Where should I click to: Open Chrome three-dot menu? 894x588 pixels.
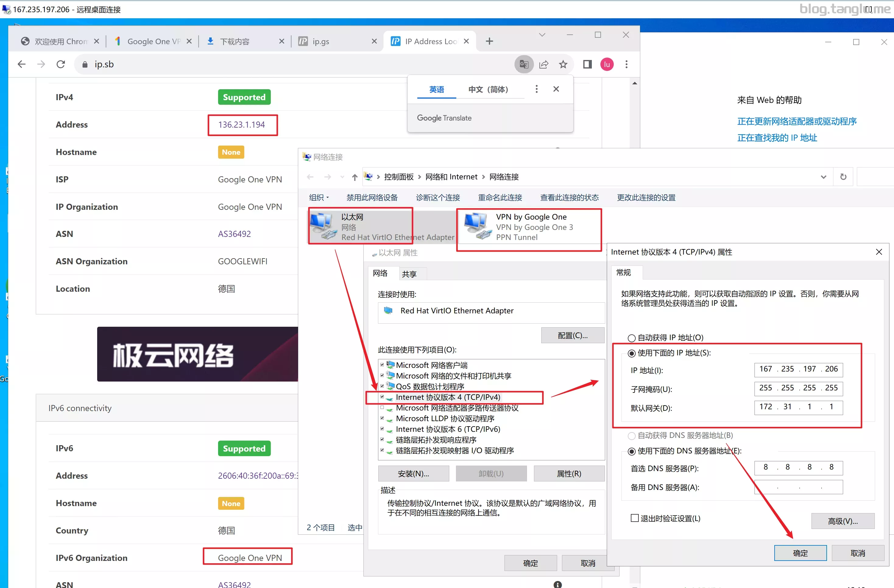[626, 64]
